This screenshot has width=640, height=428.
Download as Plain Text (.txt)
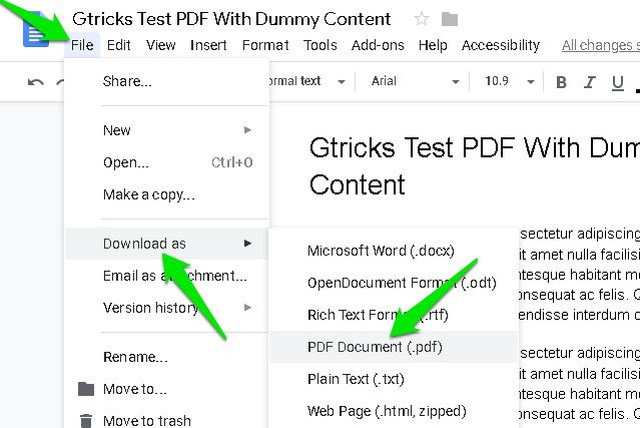394,379
